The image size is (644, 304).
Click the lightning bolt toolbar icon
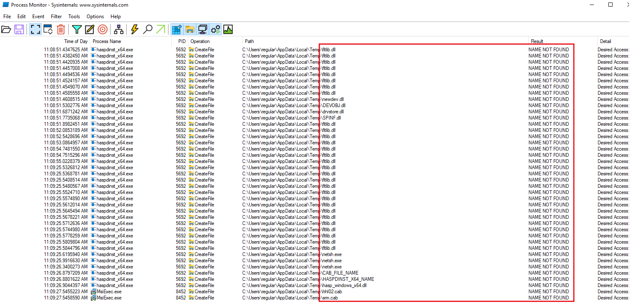(x=135, y=29)
